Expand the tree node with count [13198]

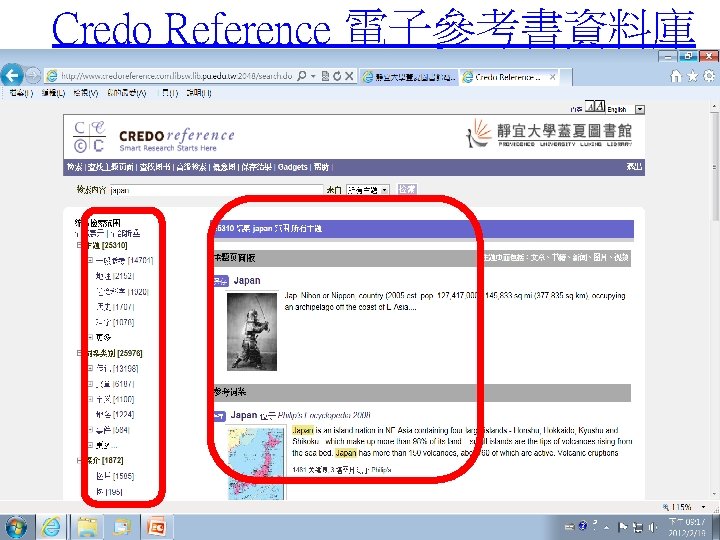click(x=90, y=368)
